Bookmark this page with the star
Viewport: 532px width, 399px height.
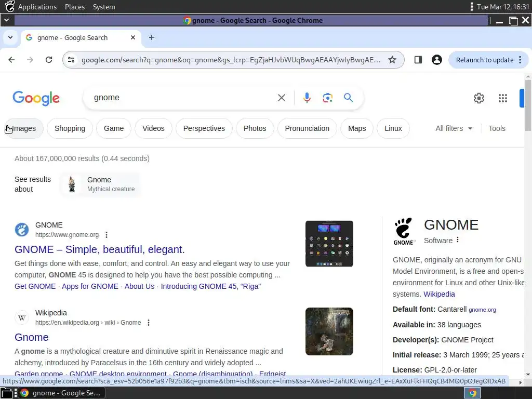click(392, 60)
